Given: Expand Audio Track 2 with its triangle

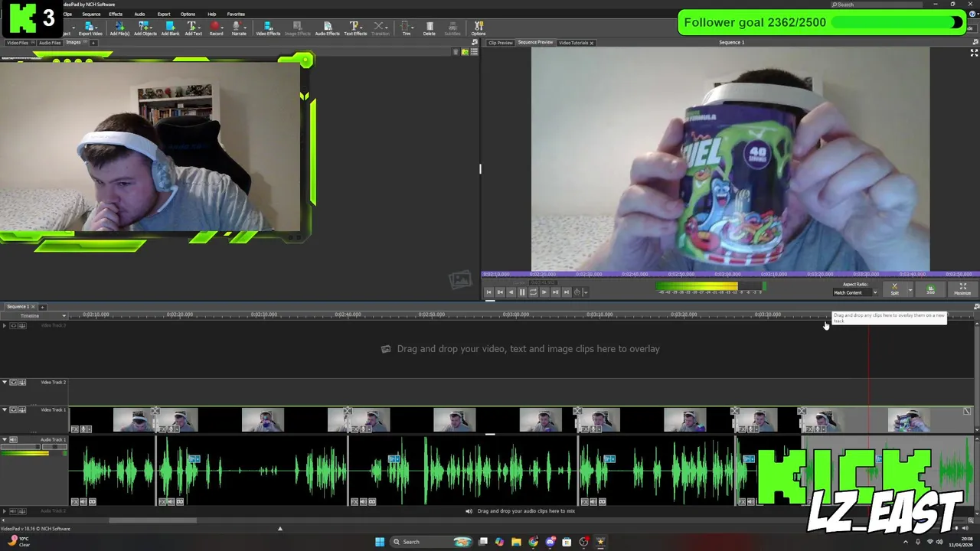Looking at the screenshot, I should (x=5, y=511).
